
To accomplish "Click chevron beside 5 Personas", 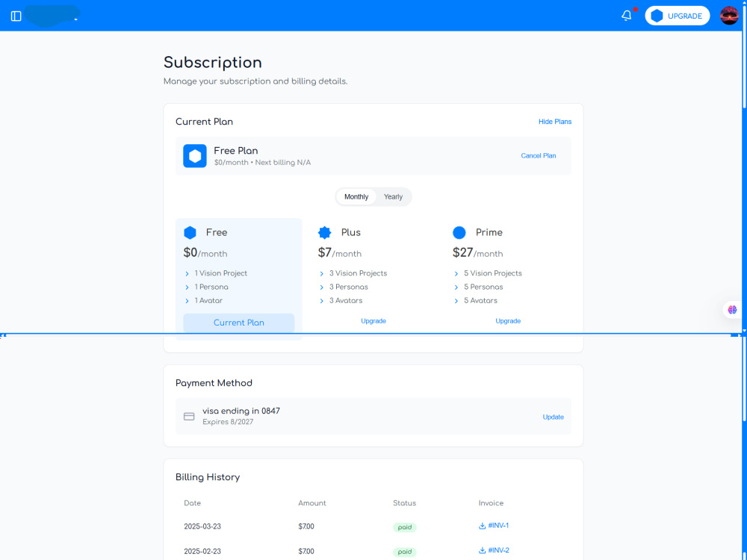I will (456, 287).
